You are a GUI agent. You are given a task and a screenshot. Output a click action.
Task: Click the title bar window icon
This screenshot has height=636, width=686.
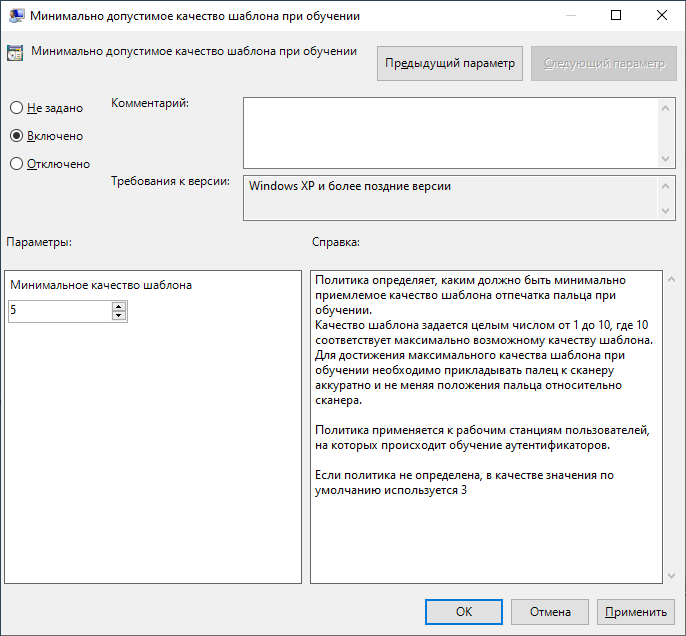tap(16, 15)
